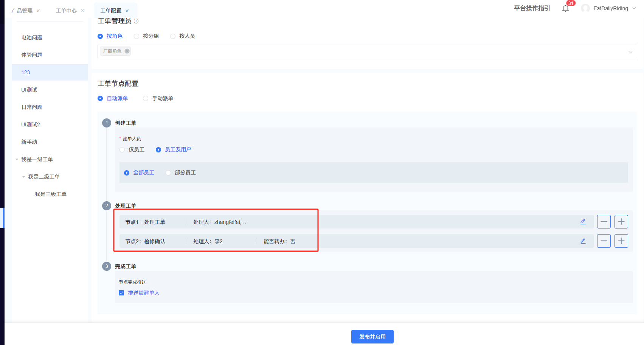This screenshot has height=345, width=644.
Task: Add a node after node 2
Action: [621, 241]
